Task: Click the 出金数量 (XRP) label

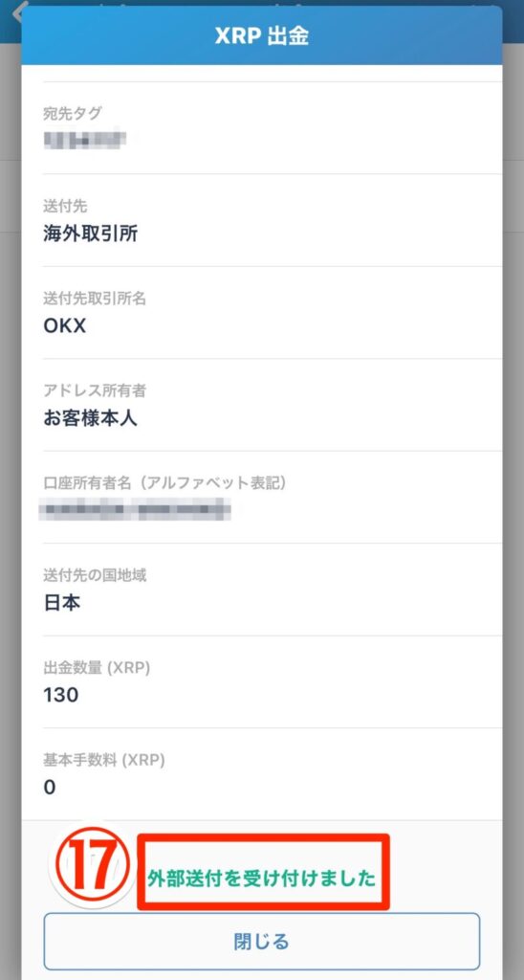Action: tap(97, 667)
